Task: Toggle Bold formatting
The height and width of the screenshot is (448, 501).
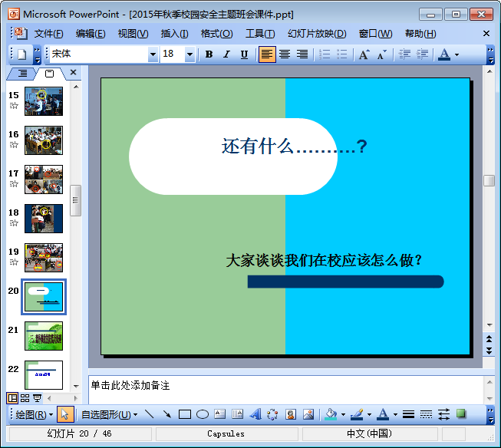Action: coord(209,54)
